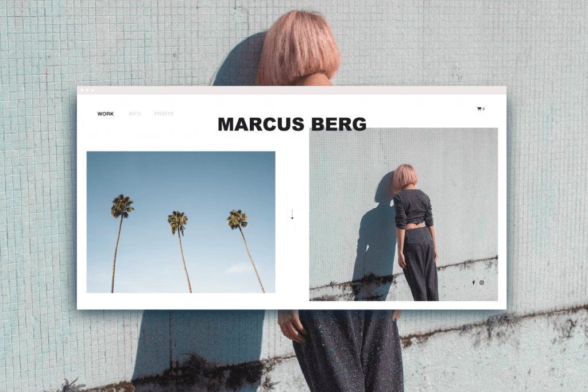Open the pink-haired woman photo thumbnail
This screenshot has width=588, height=392.
click(404, 214)
